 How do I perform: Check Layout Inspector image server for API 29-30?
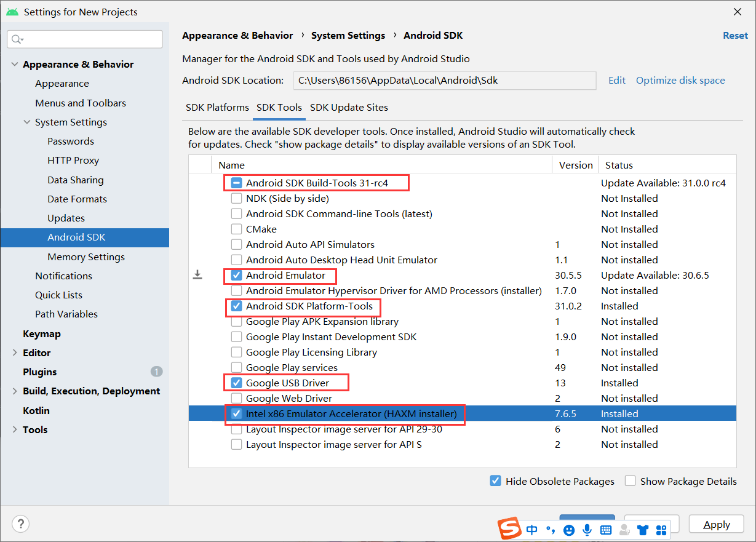[236, 429]
